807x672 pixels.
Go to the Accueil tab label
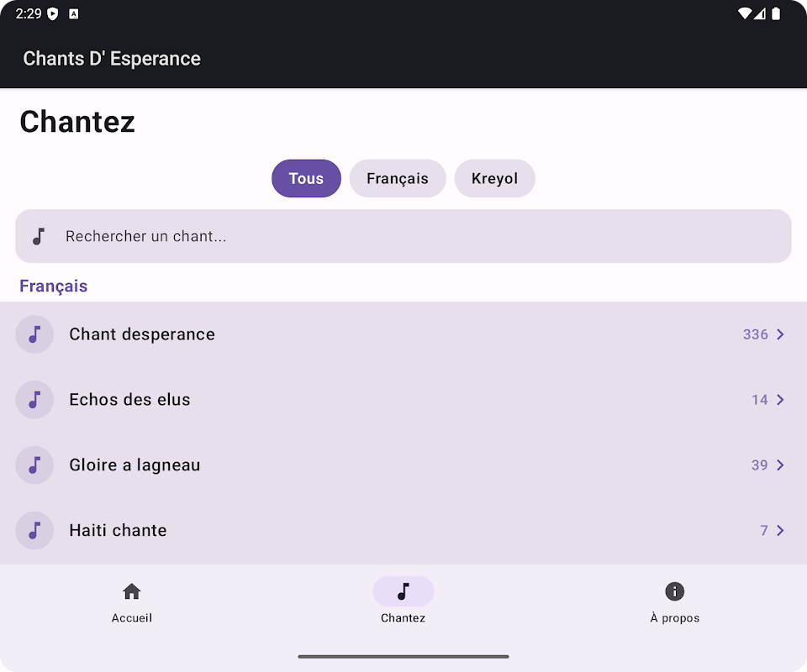132,618
